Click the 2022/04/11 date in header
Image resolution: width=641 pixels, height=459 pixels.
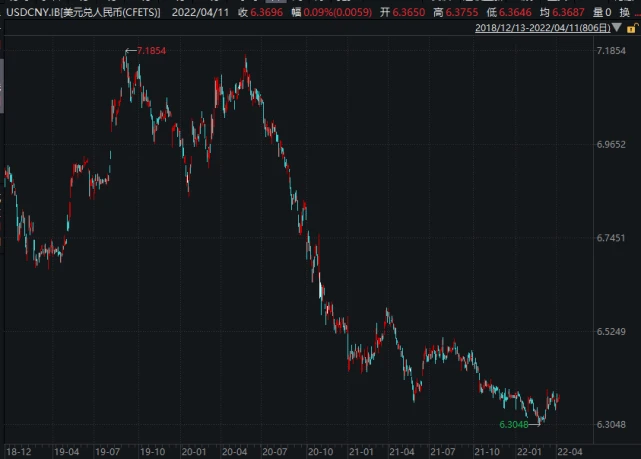(200, 12)
